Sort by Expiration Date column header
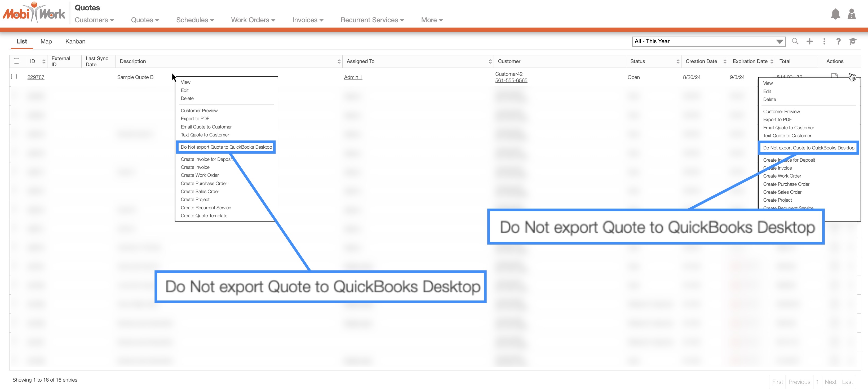Image resolution: width=868 pixels, height=389 pixels. click(750, 61)
